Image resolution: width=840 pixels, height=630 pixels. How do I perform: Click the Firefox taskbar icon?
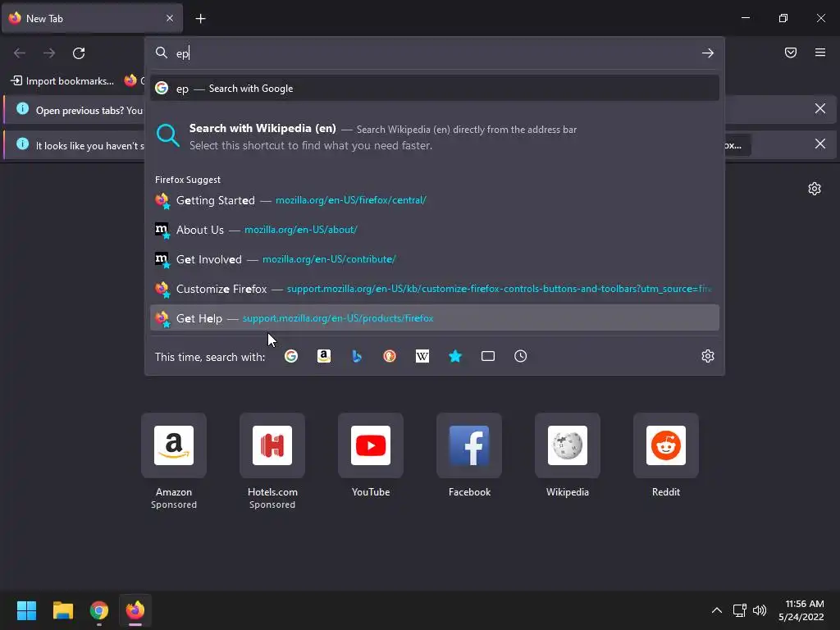(x=135, y=610)
